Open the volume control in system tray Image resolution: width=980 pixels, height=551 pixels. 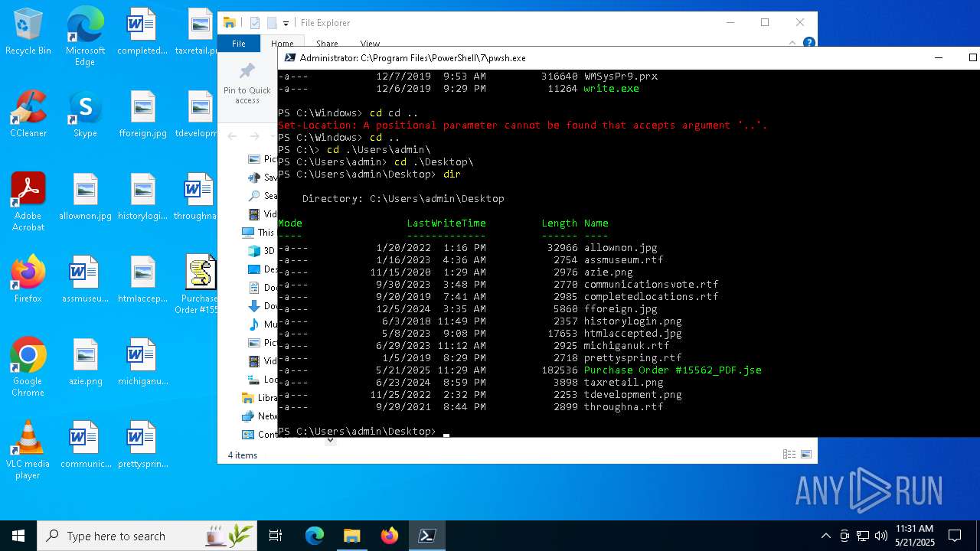(x=880, y=536)
